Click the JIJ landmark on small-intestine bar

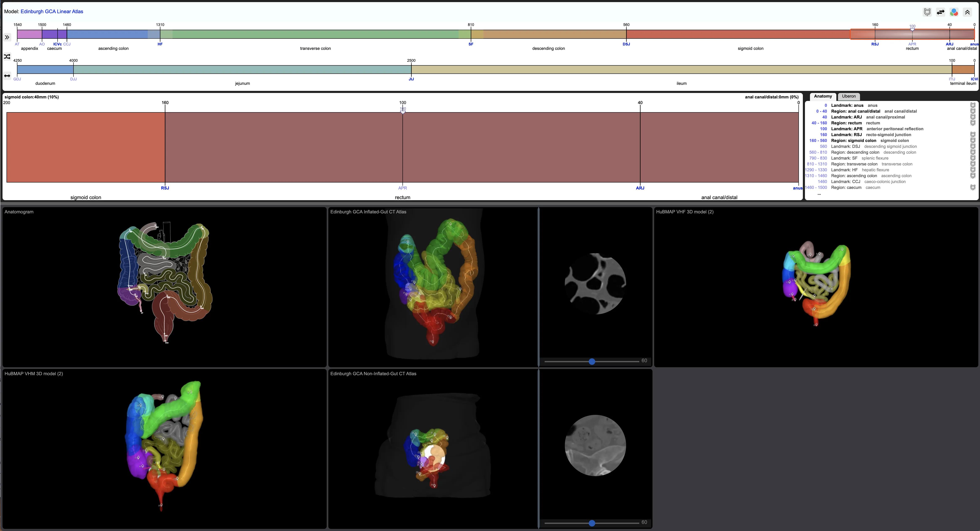point(411,79)
